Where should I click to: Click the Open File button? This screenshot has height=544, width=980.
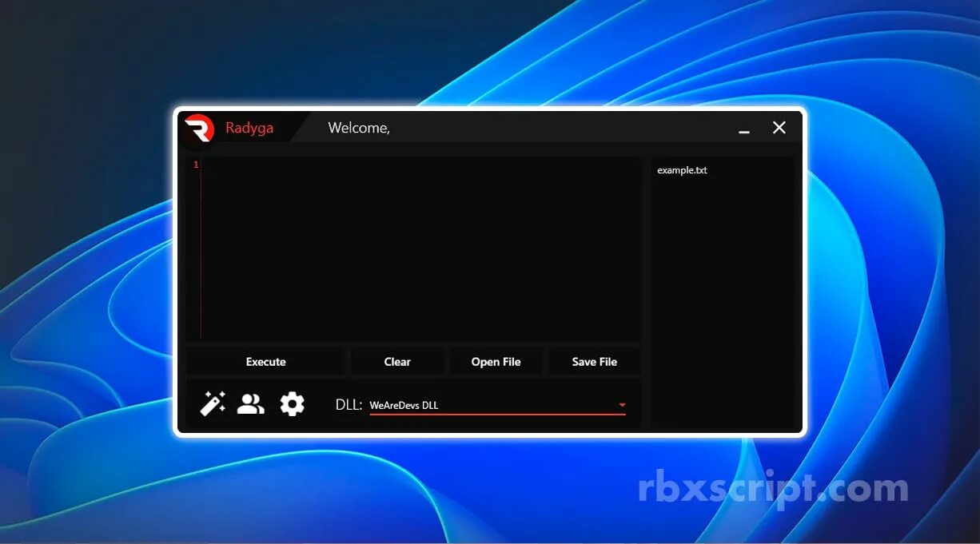tap(496, 362)
